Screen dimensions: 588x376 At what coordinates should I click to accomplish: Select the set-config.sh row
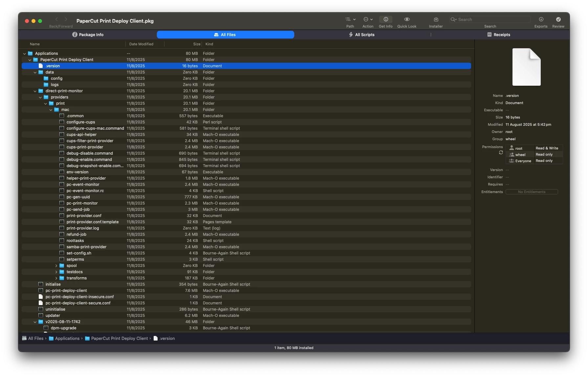click(x=246, y=253)
